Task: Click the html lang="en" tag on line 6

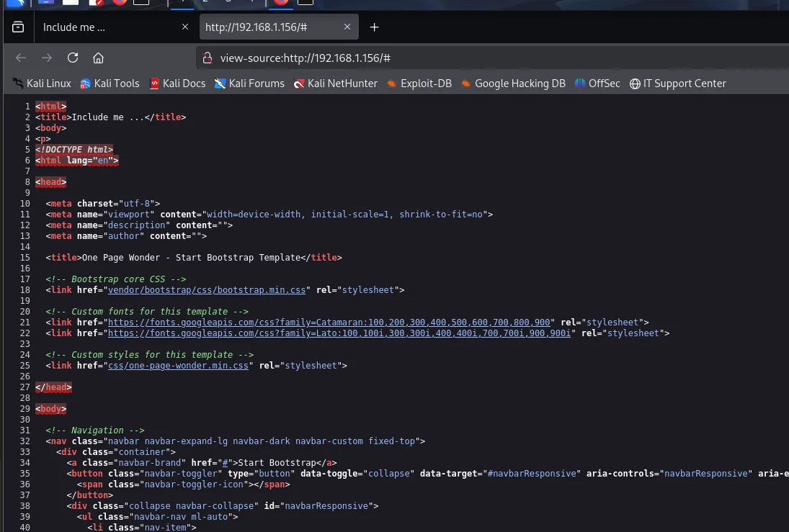Action: 77,161
